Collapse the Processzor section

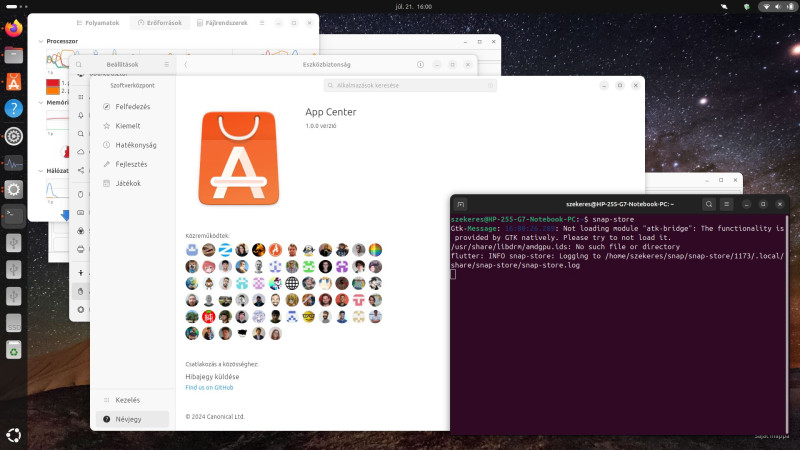(x=41, y=41)
